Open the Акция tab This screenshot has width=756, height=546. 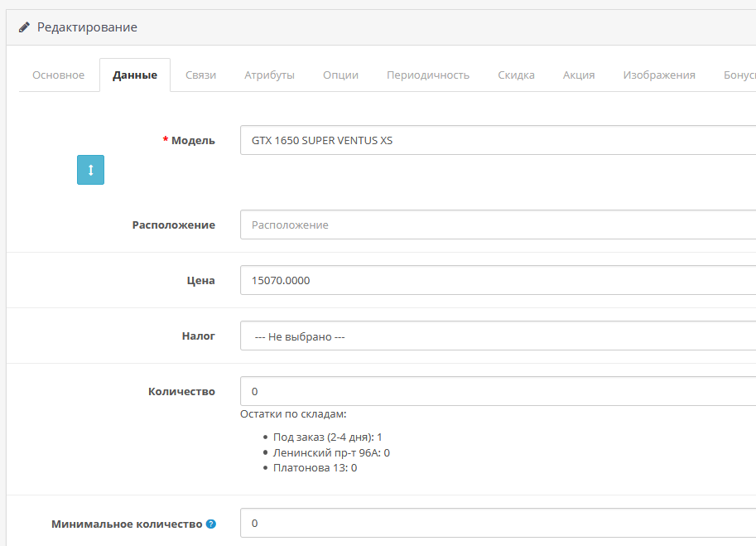tap(579, 75)
